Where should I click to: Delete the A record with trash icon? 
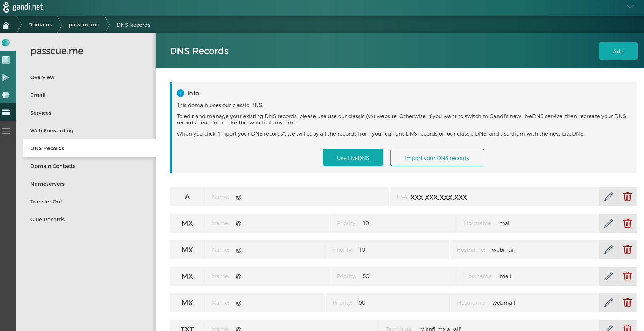point(628,197)
